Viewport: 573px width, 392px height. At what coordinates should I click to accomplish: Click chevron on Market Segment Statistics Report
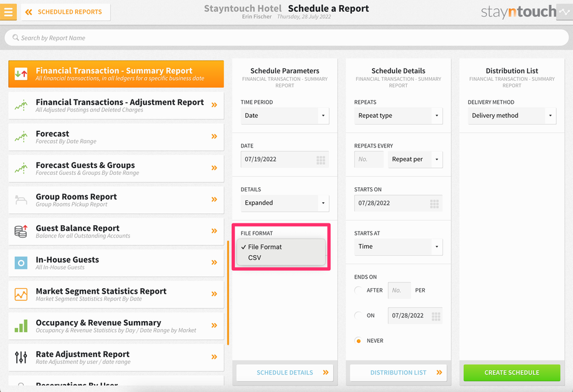(214, 294)
